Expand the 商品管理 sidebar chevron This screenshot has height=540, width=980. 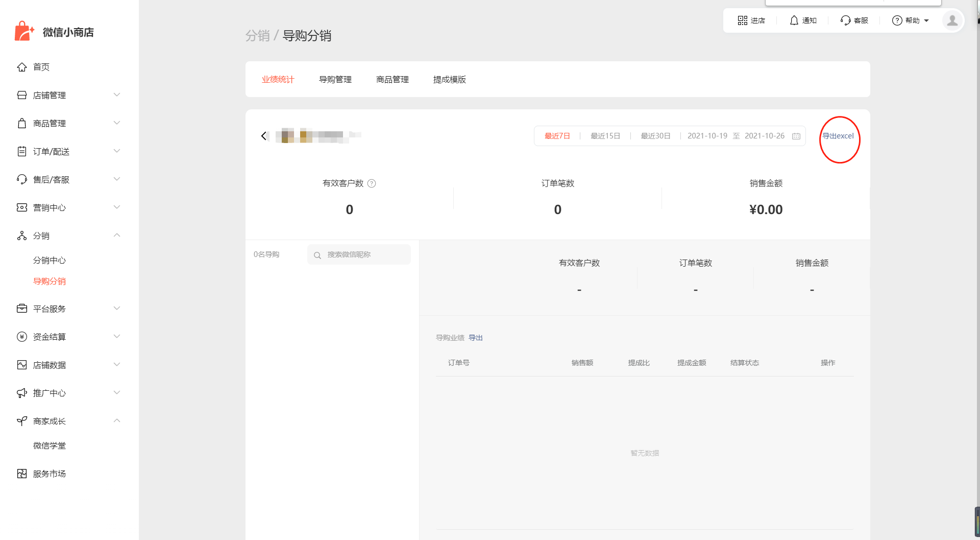[117, 123]
